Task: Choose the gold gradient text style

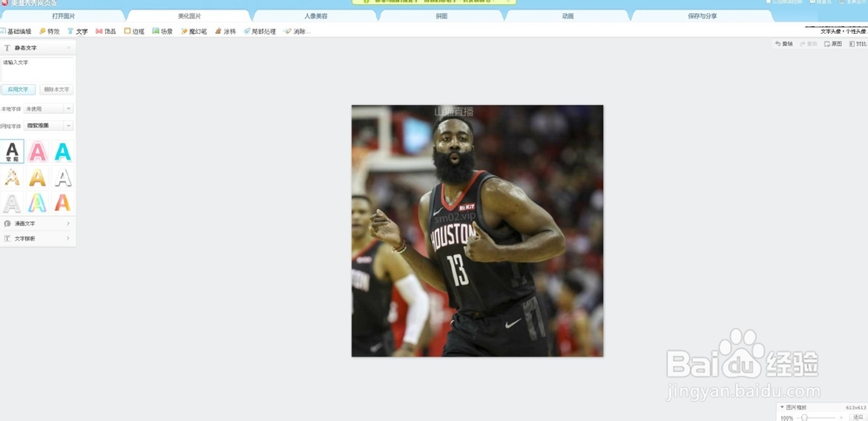Action: point(37,177)
